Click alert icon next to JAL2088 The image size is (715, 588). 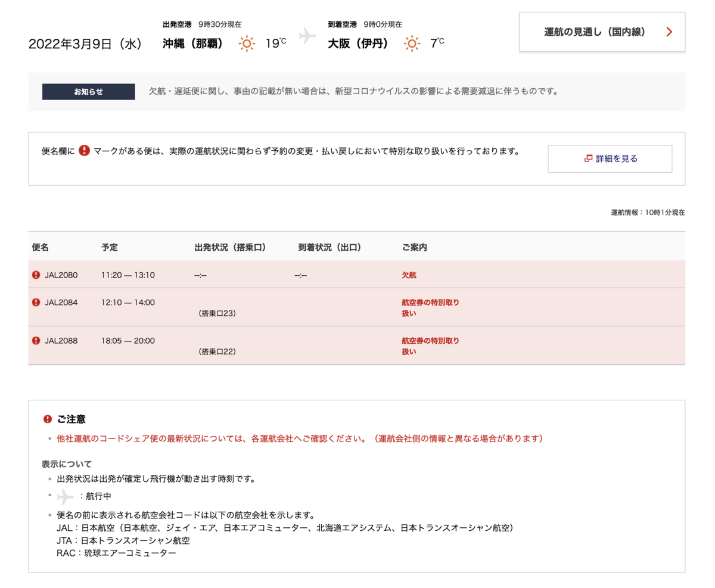coord(36,341)
